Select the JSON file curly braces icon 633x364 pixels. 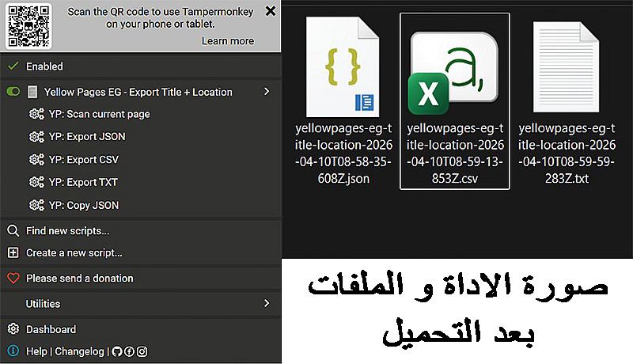[x=343, y=67]
